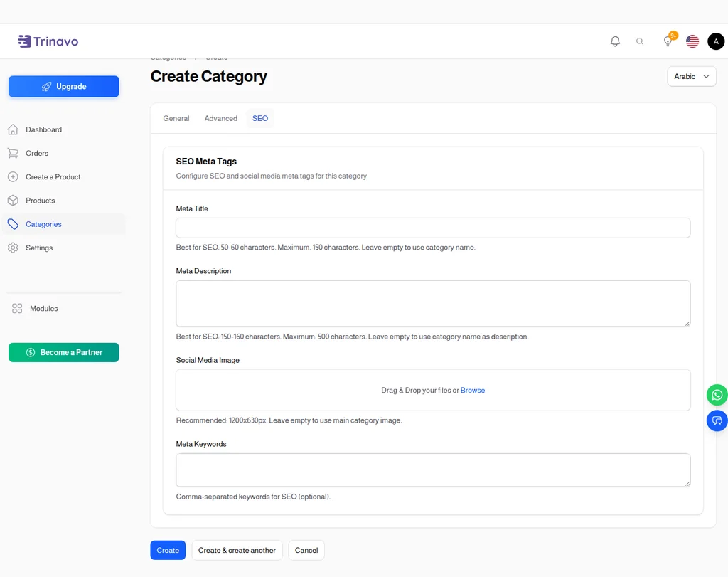Open the user avatar menu
The height and width of the screenshot is (577, 728).
[716, 41]
